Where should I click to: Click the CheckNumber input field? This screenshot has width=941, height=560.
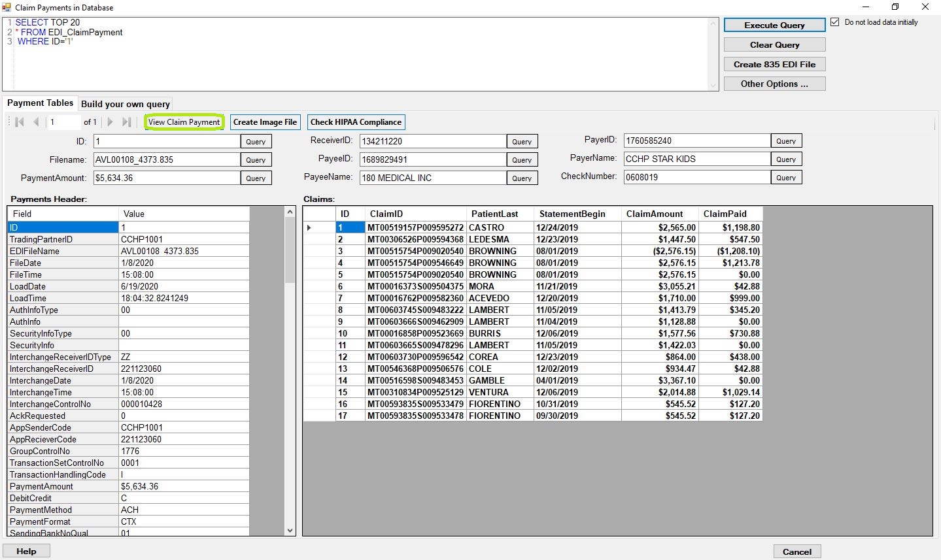(x=697, y=177)
